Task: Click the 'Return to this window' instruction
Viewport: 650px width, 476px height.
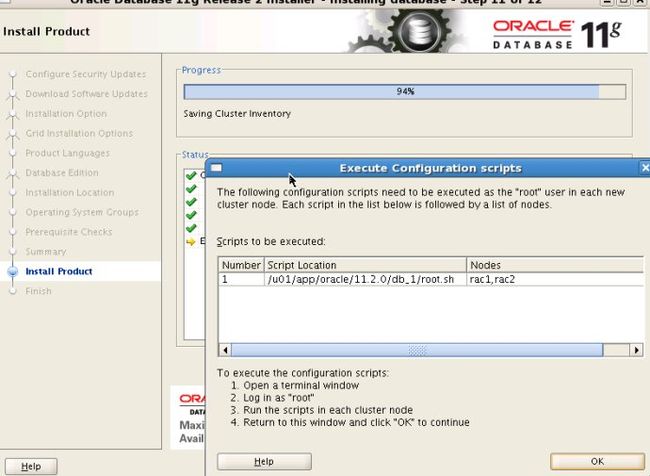Action: coord(357,423)
